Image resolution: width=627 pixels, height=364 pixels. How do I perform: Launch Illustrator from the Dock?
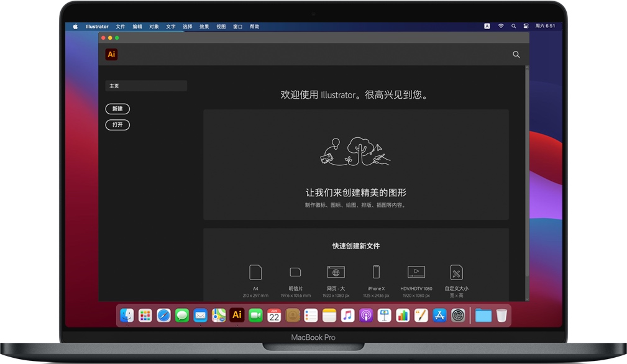[236, 315]
